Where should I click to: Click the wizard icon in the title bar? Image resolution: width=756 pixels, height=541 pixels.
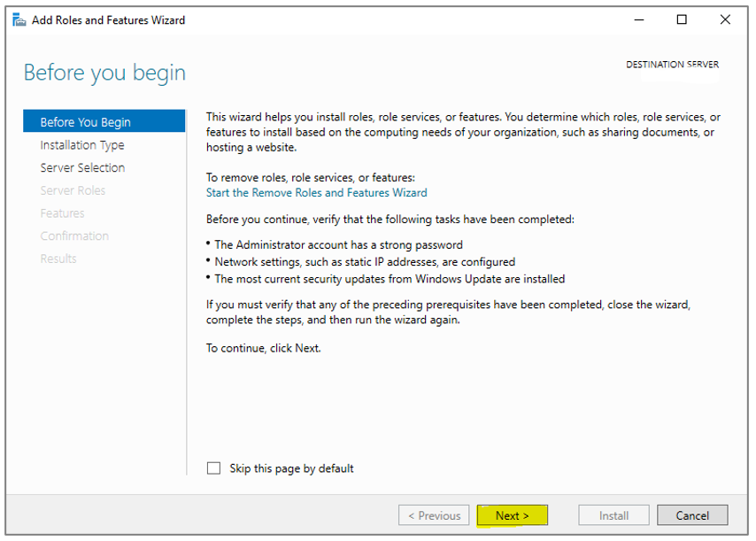point(19,19)
